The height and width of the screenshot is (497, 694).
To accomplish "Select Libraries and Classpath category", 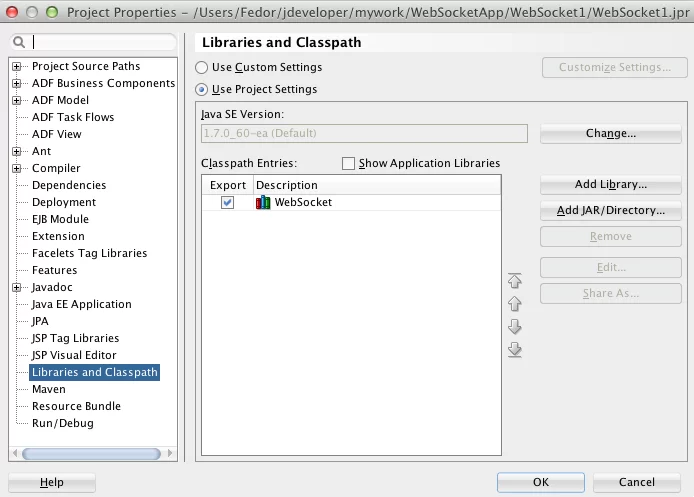I will click(x=94, y=372).
